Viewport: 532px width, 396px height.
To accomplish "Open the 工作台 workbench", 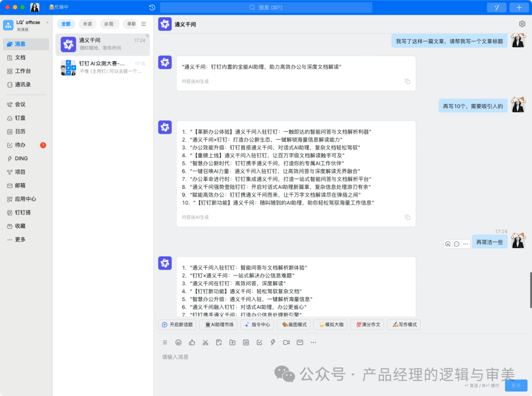I will pos(26,72).
